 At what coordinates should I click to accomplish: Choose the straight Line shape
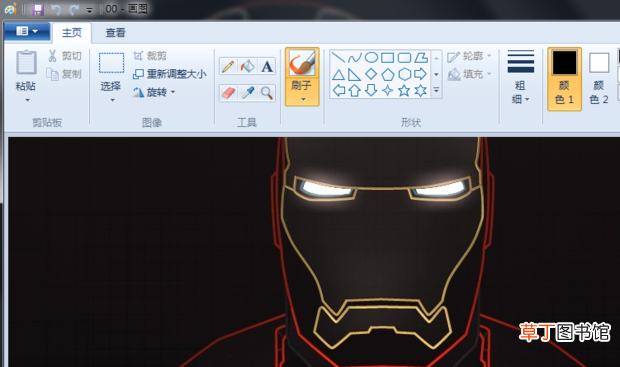click(x=338, y=58)
